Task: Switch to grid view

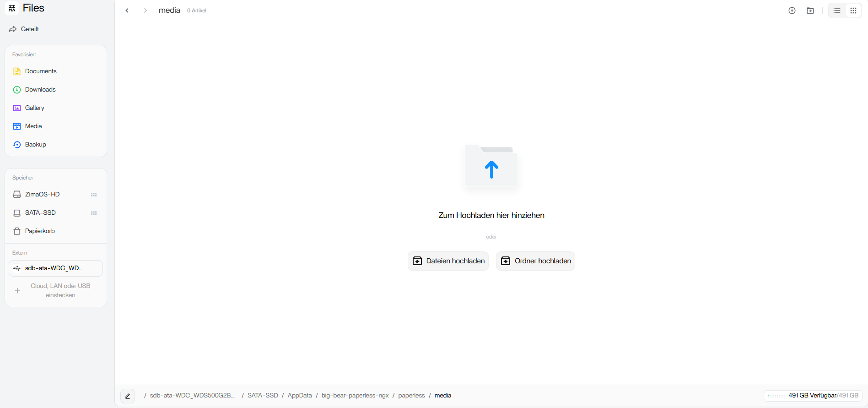Action: tap(853, 11)
